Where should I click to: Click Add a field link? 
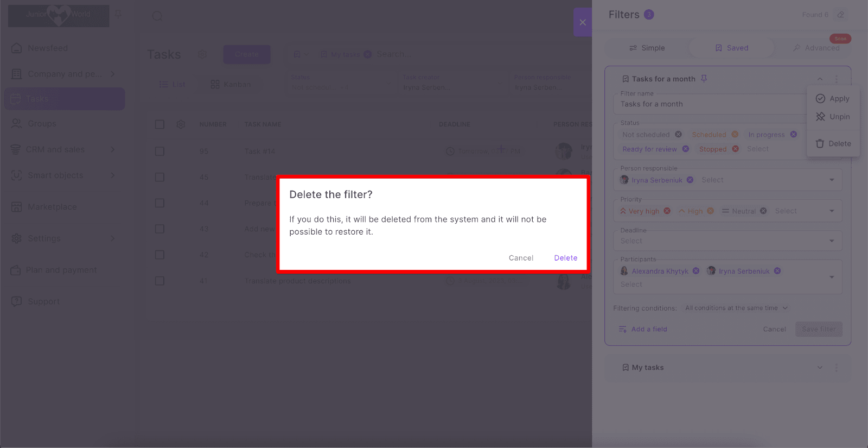[643, 329]
